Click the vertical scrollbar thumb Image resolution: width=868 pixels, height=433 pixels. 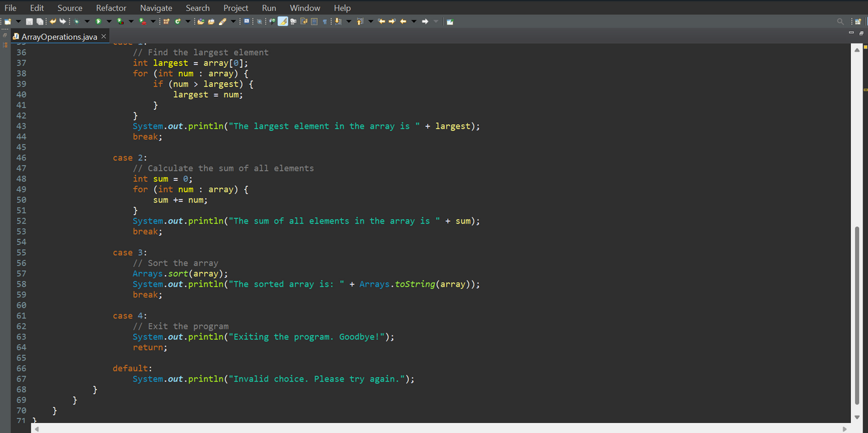856,316
